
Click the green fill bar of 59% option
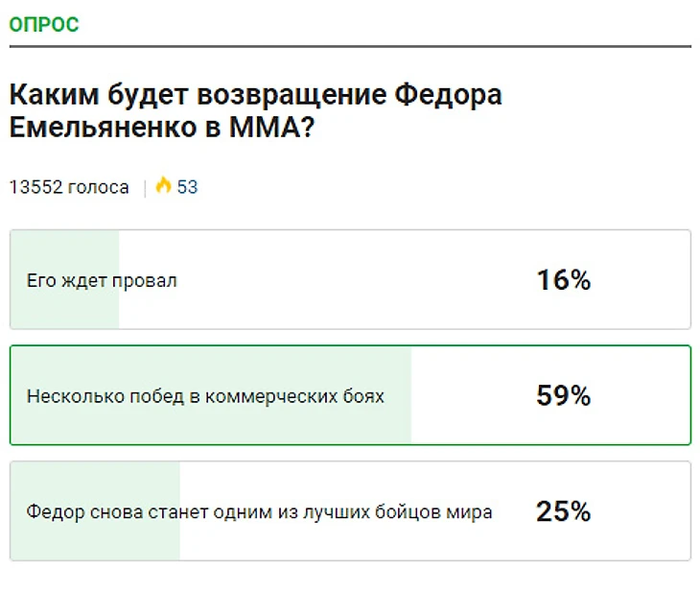(211, 395)
